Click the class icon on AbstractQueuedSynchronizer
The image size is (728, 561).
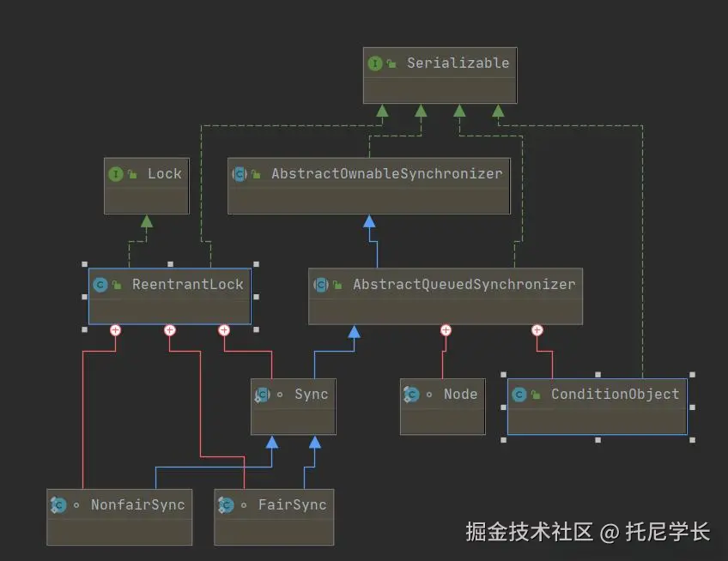[x=321, y=284]
